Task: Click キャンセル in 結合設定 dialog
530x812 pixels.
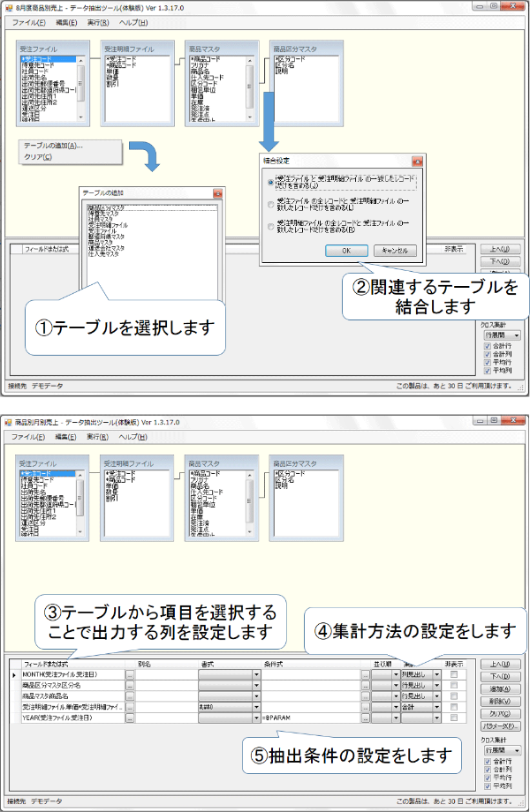Action: click(x=395, y=251)
